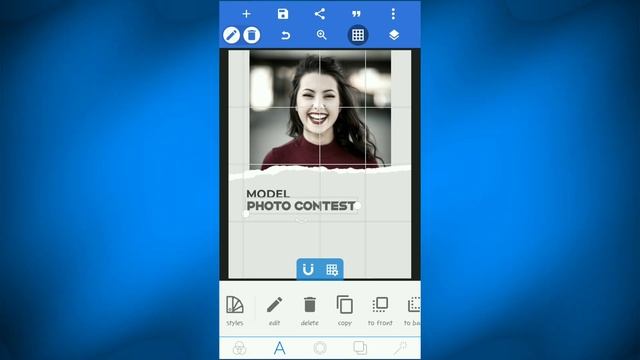Switch to the colors tab at bottom
Screen dimensions: 640x360
pos(239,348)
